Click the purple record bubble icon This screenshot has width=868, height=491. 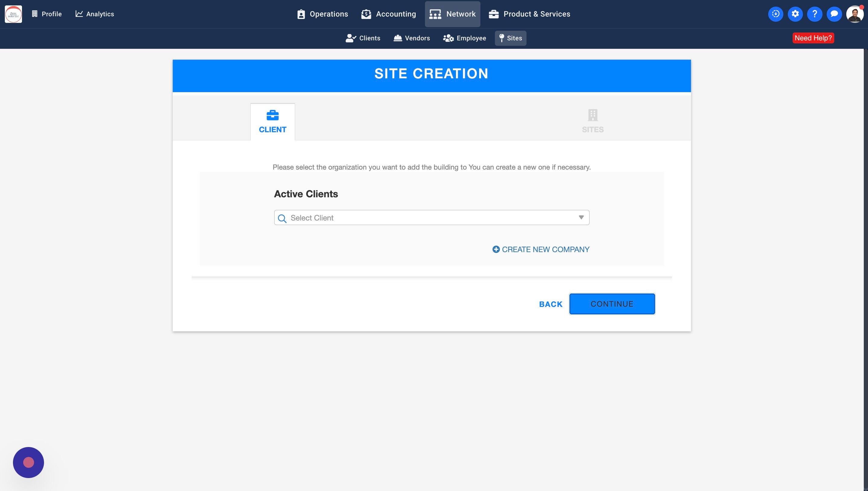(28, 462)
